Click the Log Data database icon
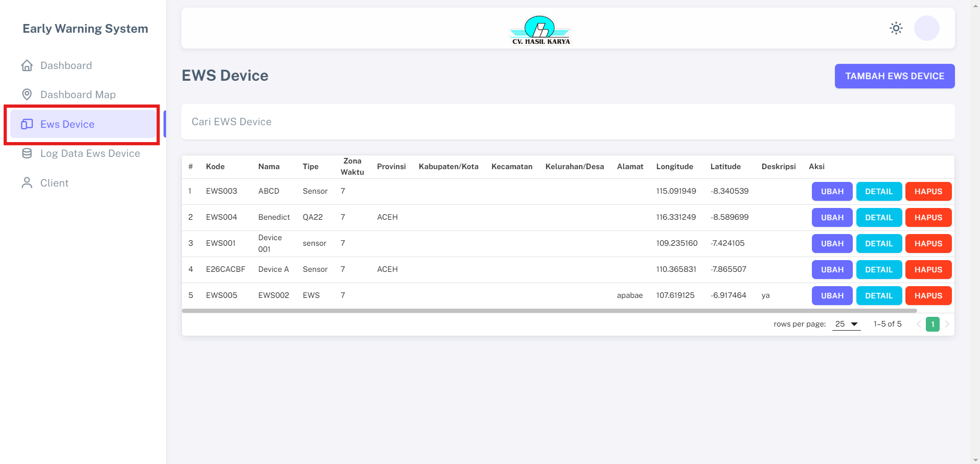Image resolution: width=980 pixels, height=464 pixels. [x=27, y=153]
